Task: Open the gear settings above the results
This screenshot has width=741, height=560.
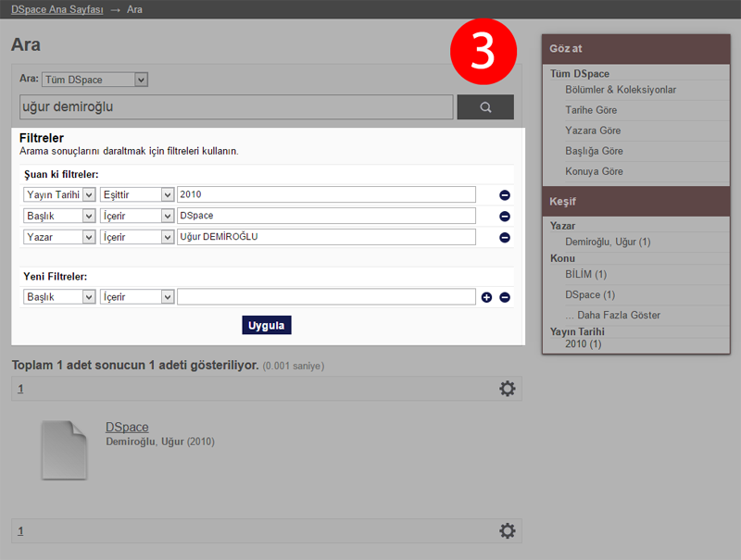Action: pyautogui.click(x=507, y=389)
